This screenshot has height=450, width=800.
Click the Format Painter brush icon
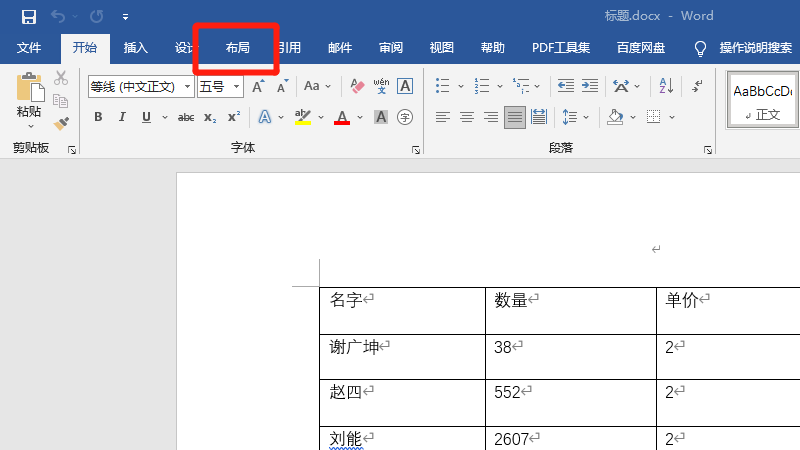(x=61, y=123)
